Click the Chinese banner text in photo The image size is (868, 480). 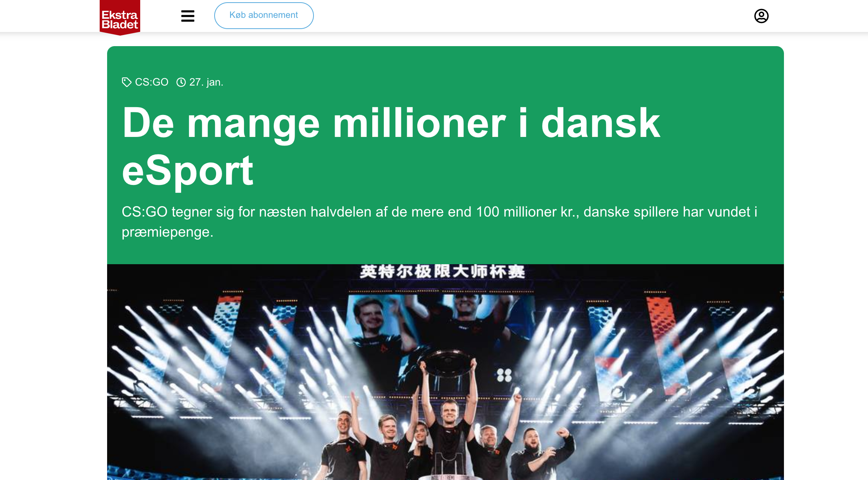443,272
